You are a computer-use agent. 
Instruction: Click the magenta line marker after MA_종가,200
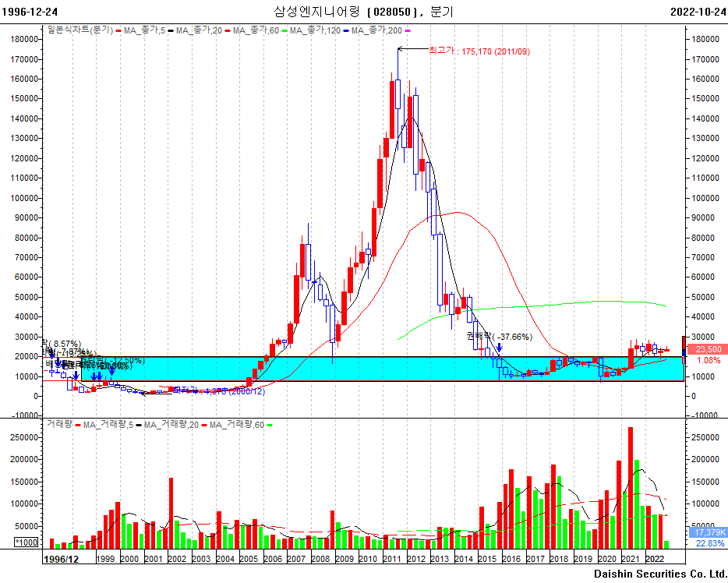click(408, 31)
